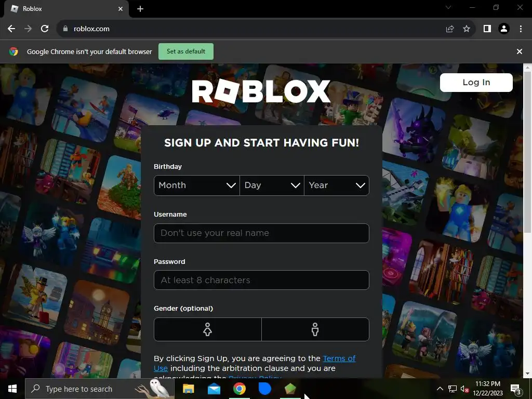Open a new browser tab
This screenshot has width=532, height=399.
[x=140, y=9]
